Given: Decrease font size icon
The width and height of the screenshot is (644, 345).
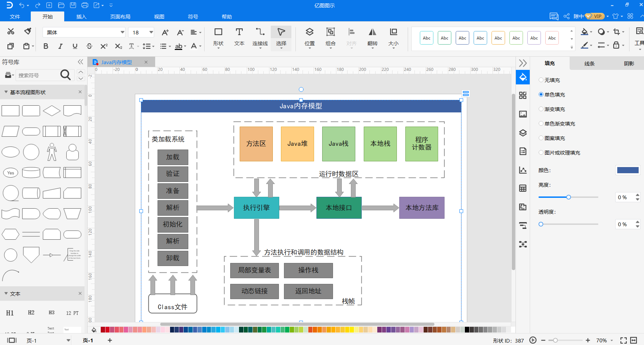Looking at the screenshot, I should click(180, 32).
